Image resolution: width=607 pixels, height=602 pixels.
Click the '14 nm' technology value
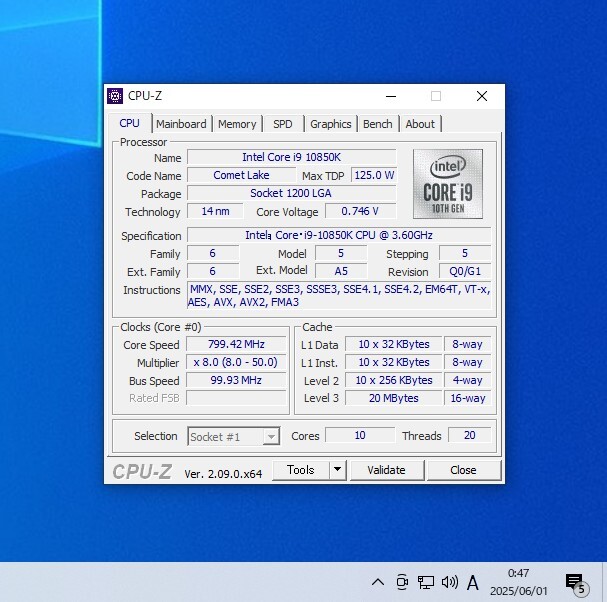[215, 211]
